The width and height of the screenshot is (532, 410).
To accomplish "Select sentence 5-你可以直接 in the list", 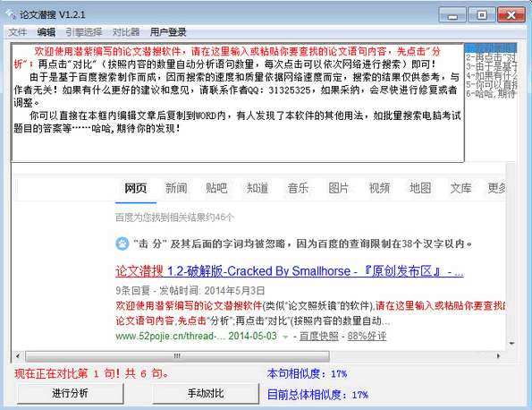I will pos(491,84).
